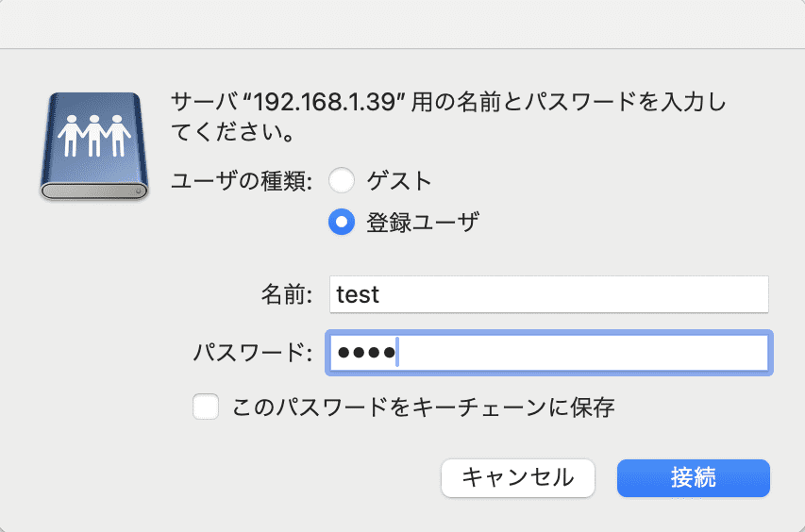Select the ゲスト user type radio button
Image resolution: width=805 pixels, height=532 pixels.
coord(342,180)
